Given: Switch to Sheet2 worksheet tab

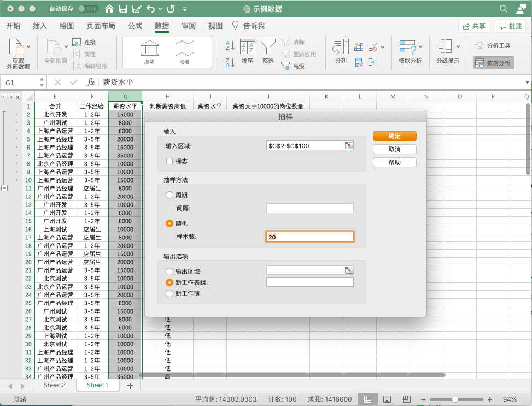Looking at the screenshot, I should (x=55, y=385).
